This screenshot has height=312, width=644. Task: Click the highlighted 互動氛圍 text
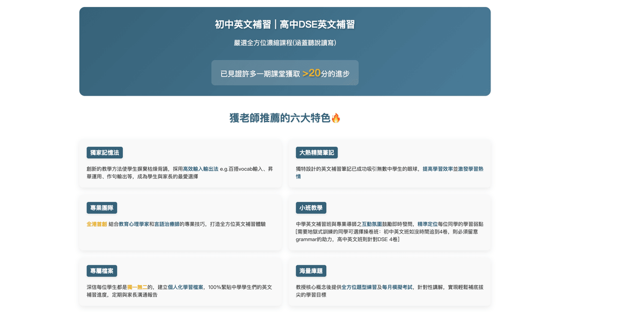(x=371, y=224)
